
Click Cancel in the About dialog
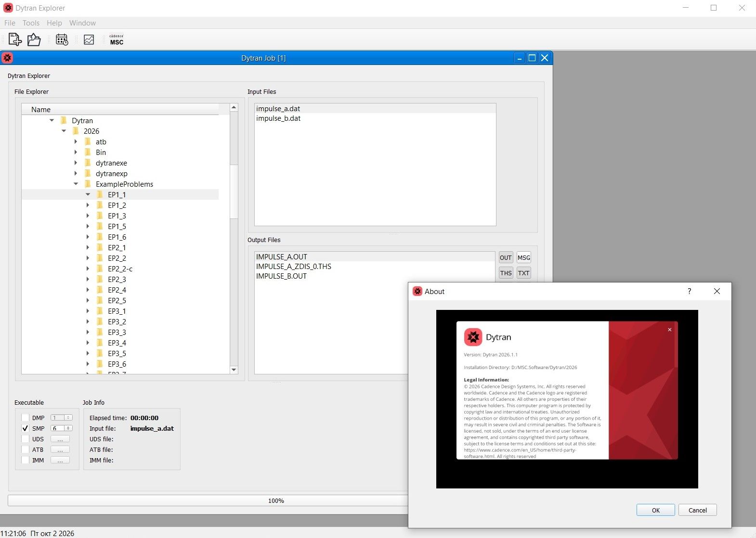[x=697, y=510]
